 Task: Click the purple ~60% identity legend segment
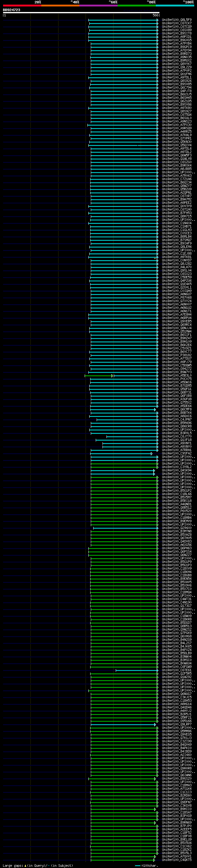98,6
